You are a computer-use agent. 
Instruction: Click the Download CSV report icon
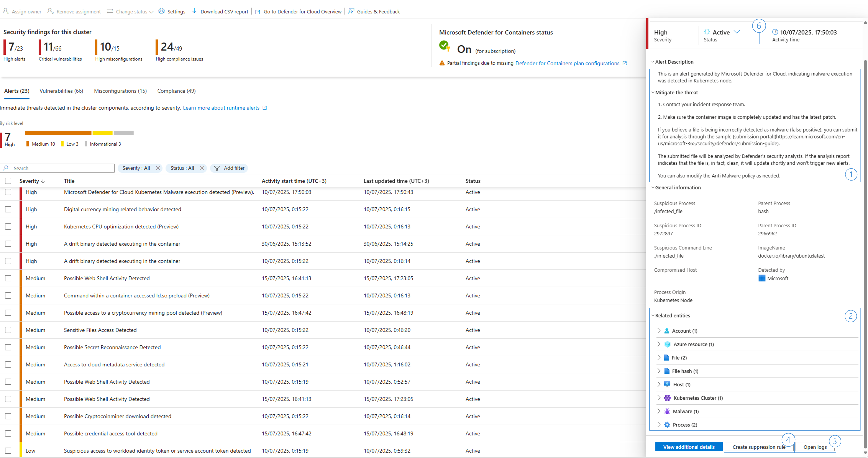pyautogui.click(x=194, y=11)
